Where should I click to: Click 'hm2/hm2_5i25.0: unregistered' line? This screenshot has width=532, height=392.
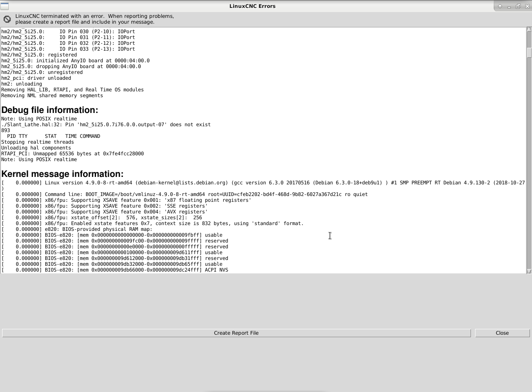42,72
